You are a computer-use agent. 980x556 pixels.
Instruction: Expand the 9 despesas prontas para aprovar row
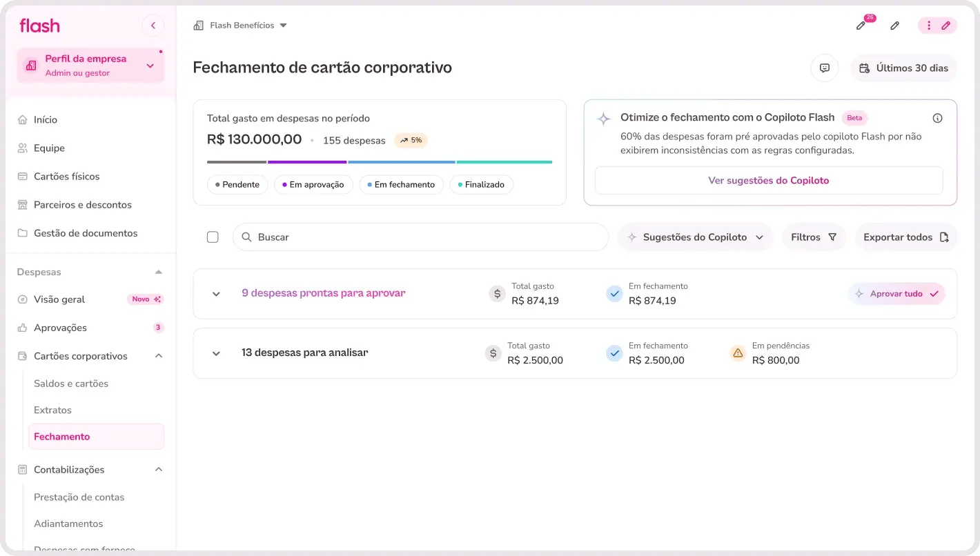click(x=216, y=294)
